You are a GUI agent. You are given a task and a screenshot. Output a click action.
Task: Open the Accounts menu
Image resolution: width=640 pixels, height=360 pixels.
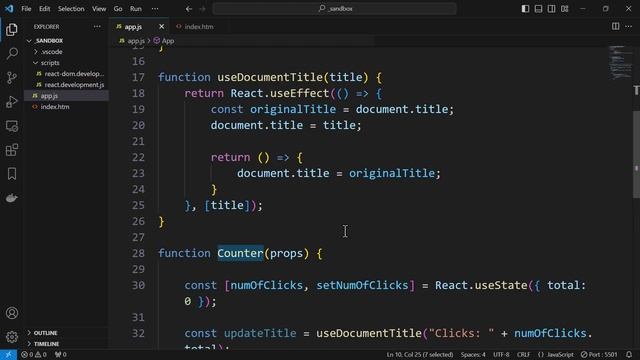coord(12,313)
